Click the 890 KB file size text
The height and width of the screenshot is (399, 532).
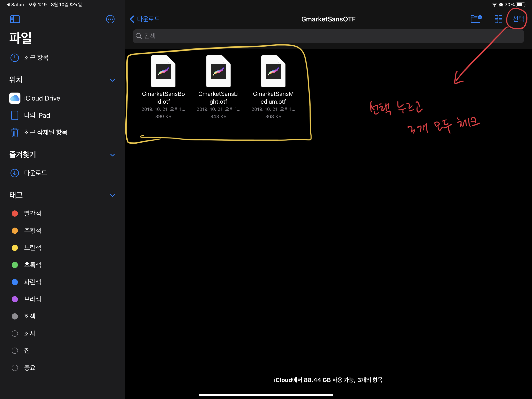[163, 117]
